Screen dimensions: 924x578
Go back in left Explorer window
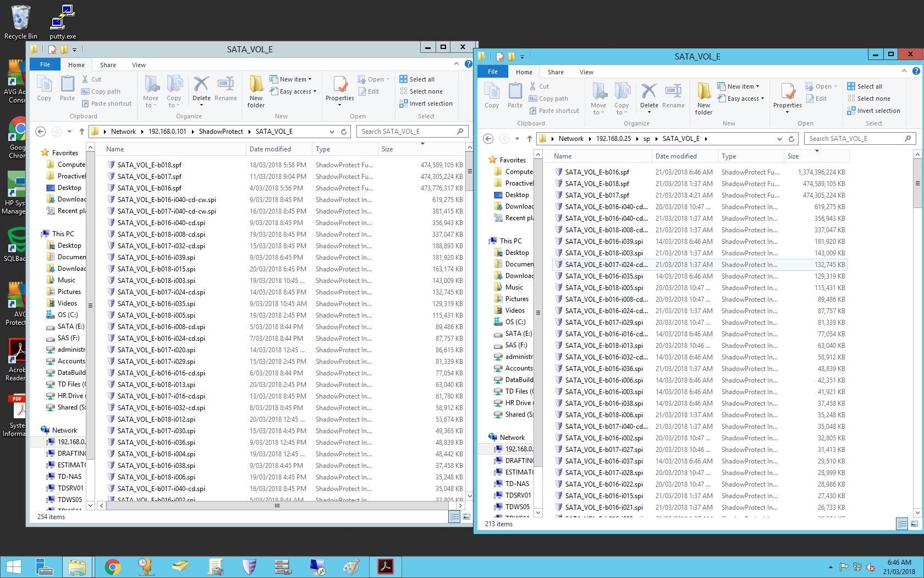(40, 132)
